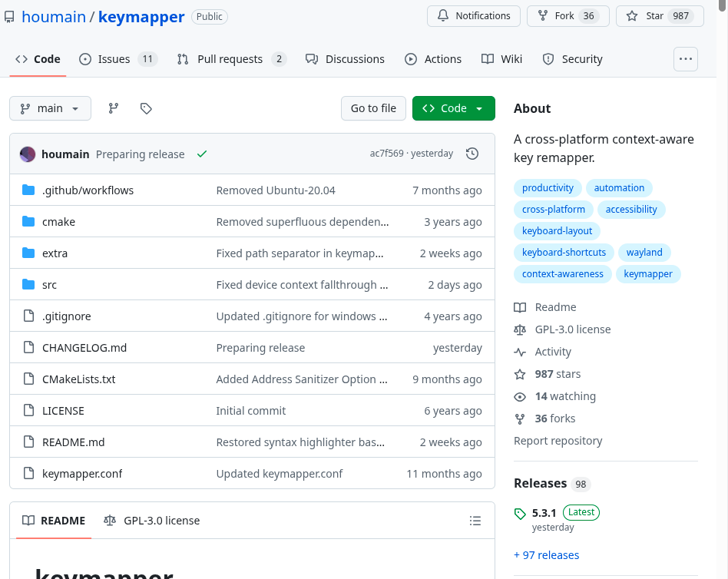The image size is (728, 579).
Task: Switch to the Issues tab
Action: point(114,59)
